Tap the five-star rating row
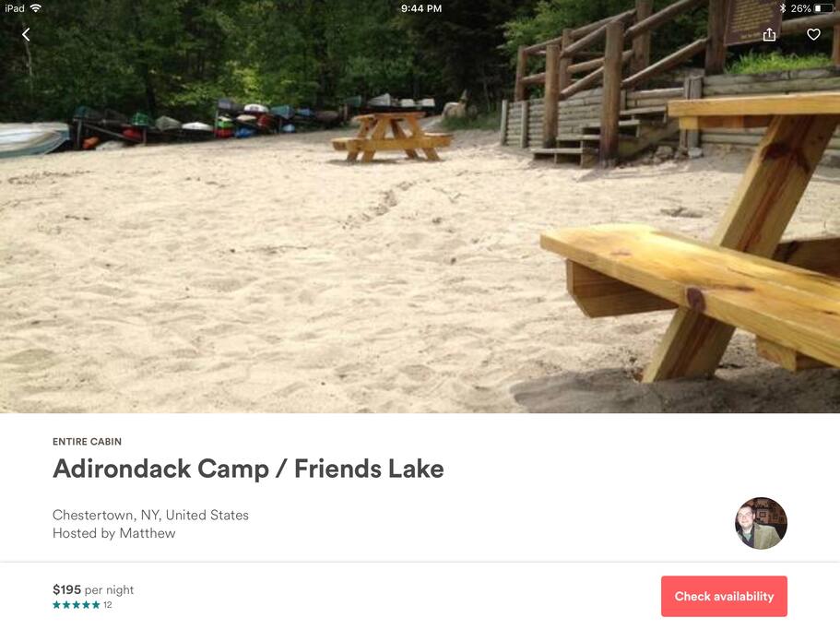Screen dimensions: 840x630 point(77,605)
